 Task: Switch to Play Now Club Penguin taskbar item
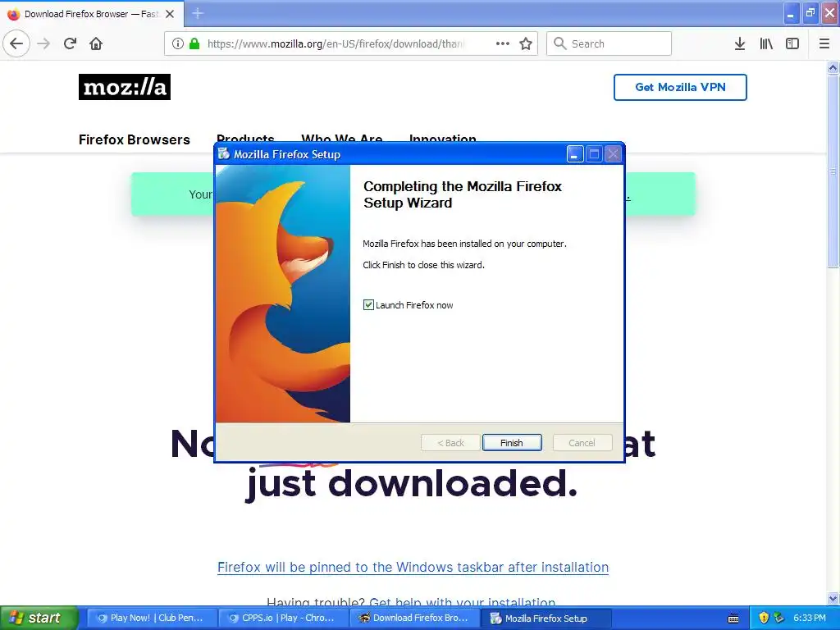point(152,618)
